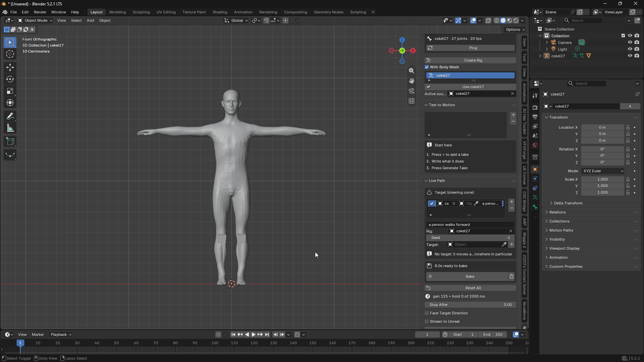Screen dimensions: 644x362
Task: Open the Scene properties tab icon
Action: [535, 136]
